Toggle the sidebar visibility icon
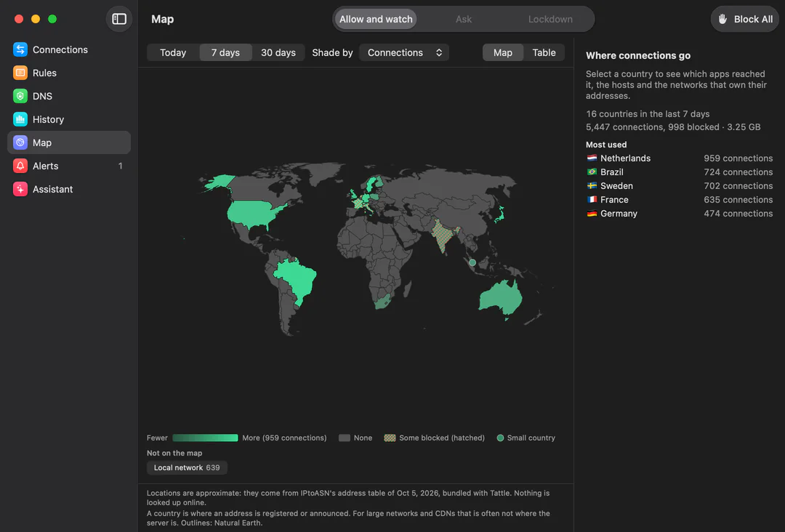 click(119, 19)
